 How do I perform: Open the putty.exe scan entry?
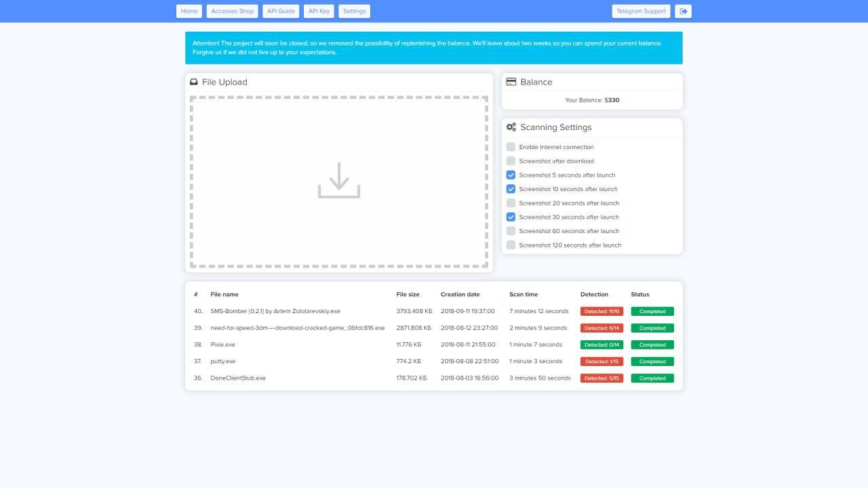223,361
